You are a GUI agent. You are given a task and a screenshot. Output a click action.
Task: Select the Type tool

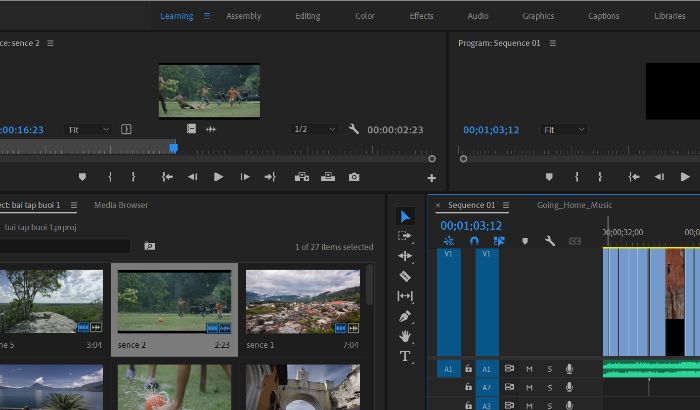pos(405,356)
